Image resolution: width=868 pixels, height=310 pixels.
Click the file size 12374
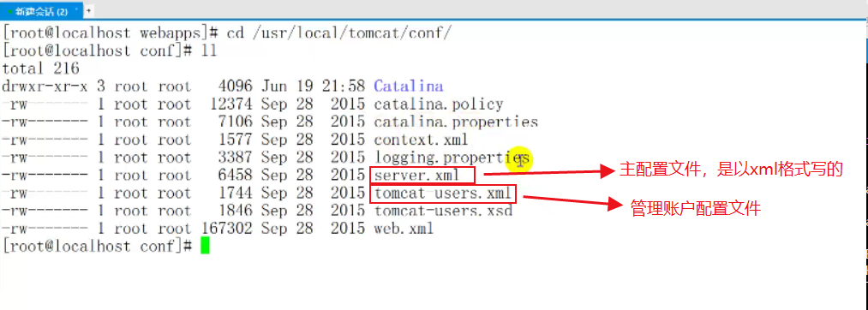[230, 104]
